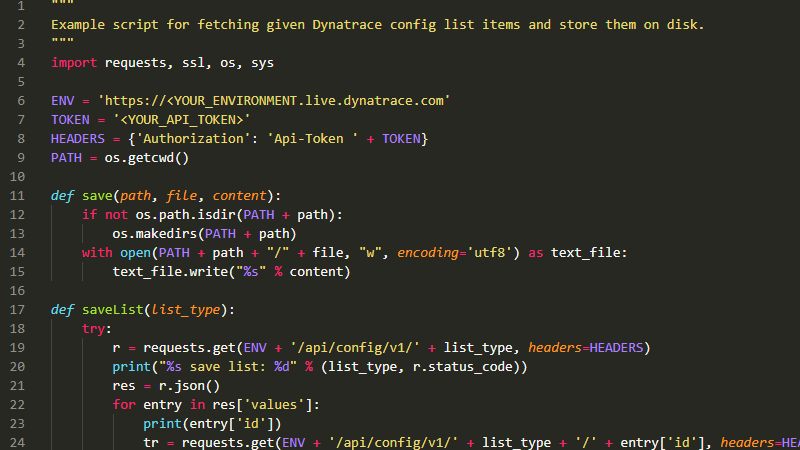This screenshot has height=450, width=800.
Task: Click line number 24 in the gutter
Action: click(17, 442)
